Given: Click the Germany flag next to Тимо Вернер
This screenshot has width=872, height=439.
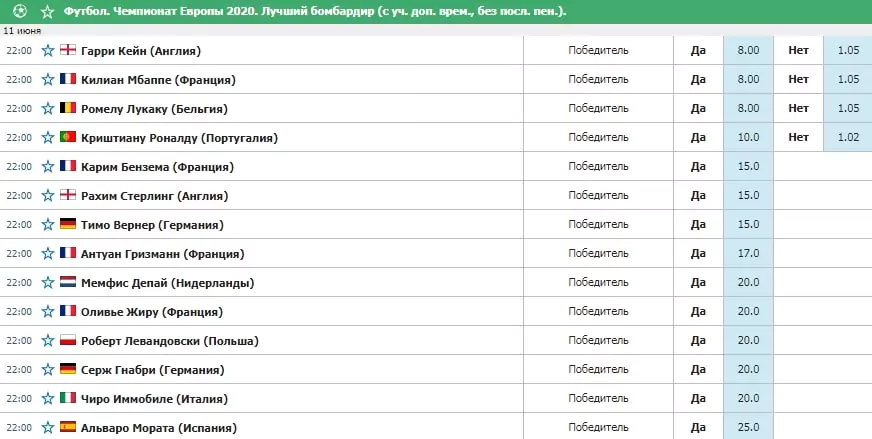Looking at the screenshot, I should tap(68, 224).
